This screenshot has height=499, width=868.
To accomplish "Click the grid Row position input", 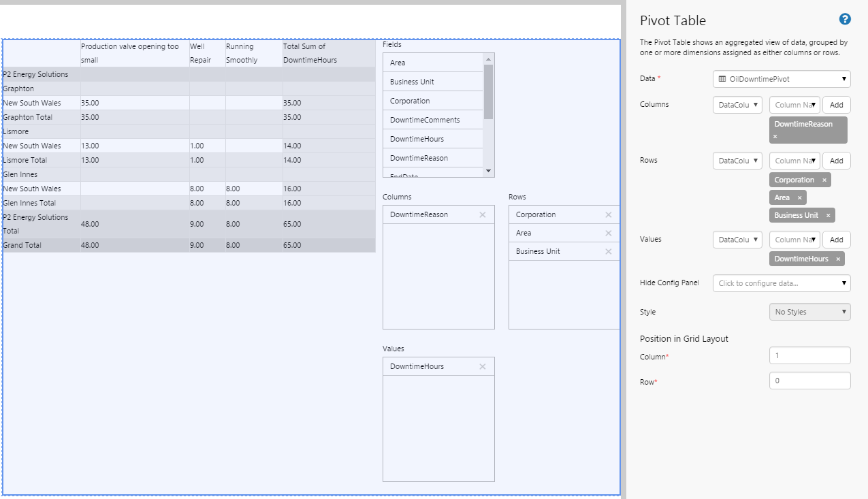I will click(x=809, y=381).
